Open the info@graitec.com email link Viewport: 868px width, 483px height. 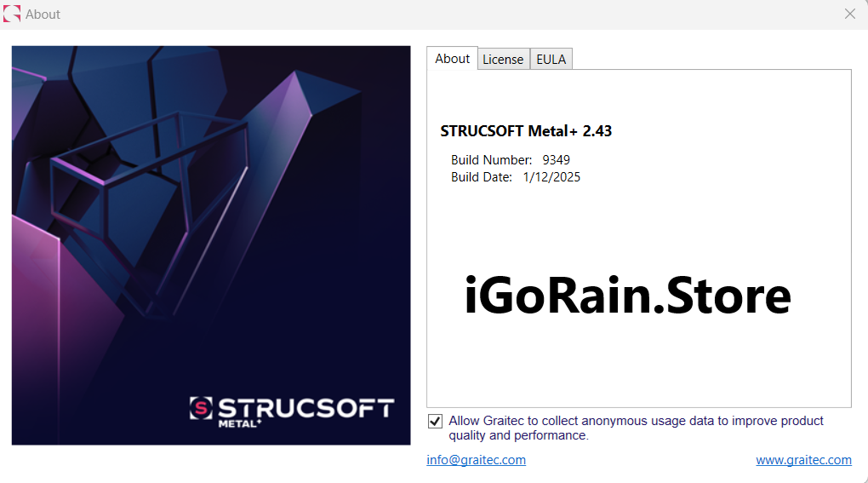(476, 460)
